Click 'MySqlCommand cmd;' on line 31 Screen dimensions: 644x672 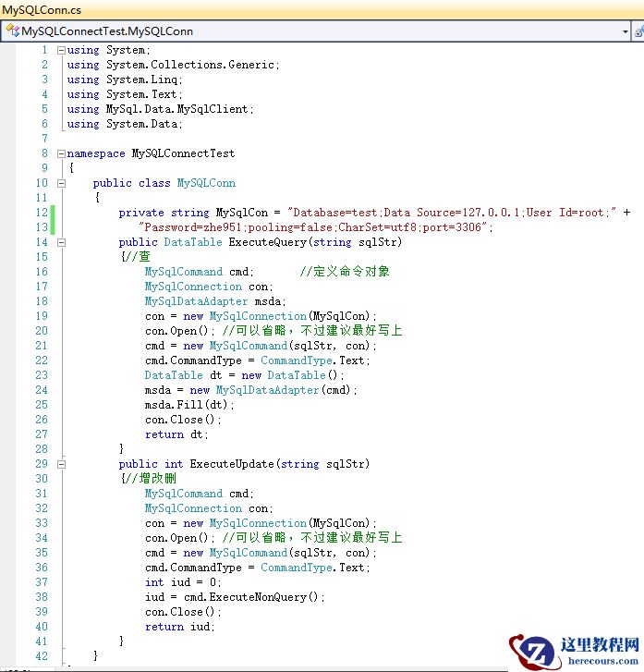tap(200, 494)
